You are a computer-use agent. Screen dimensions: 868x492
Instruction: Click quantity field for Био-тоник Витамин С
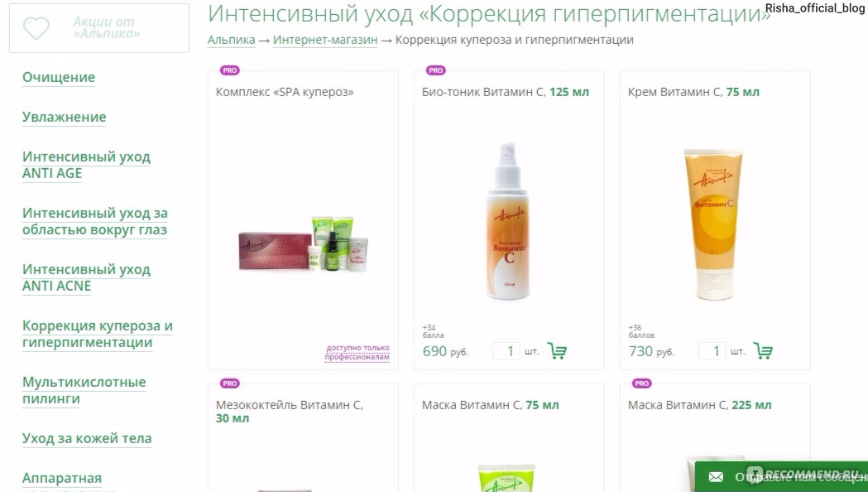coord(506,351)
